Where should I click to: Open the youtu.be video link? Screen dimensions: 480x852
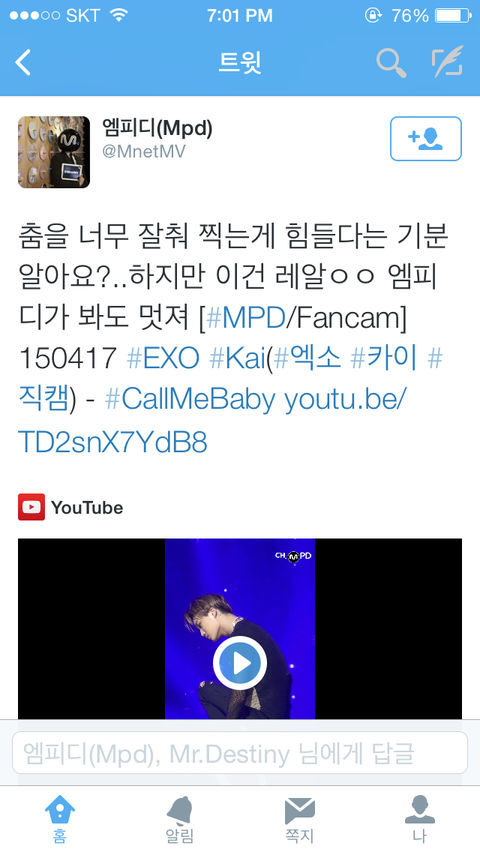(x=212, y=421)
